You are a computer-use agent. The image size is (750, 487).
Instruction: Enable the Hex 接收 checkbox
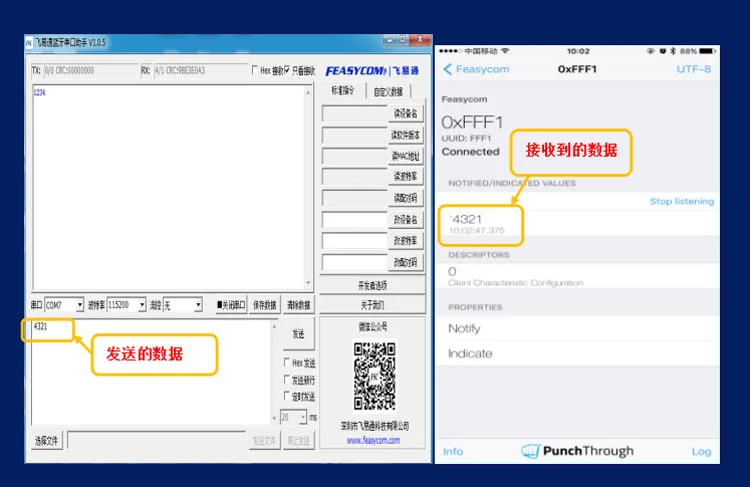click(x=254, y=70)
